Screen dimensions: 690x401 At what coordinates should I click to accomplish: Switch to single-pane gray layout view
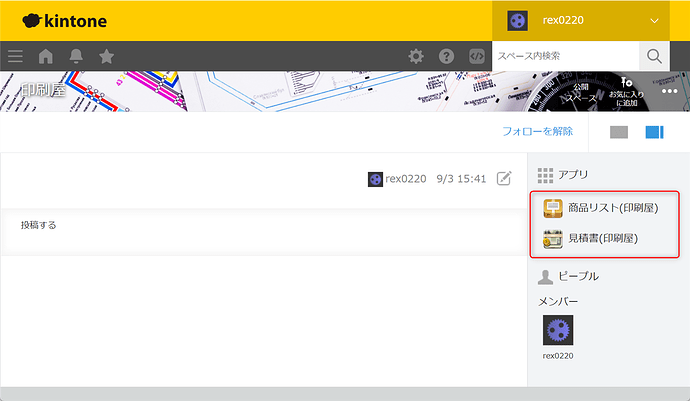tap(619, 132)
